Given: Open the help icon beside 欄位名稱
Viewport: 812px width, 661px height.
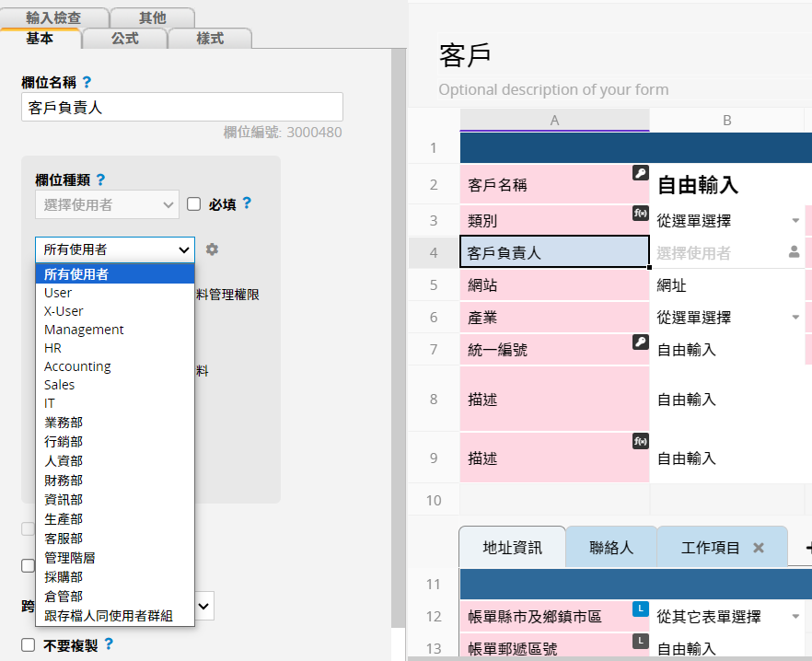Looking at the screenshot, I should (87, 83).
